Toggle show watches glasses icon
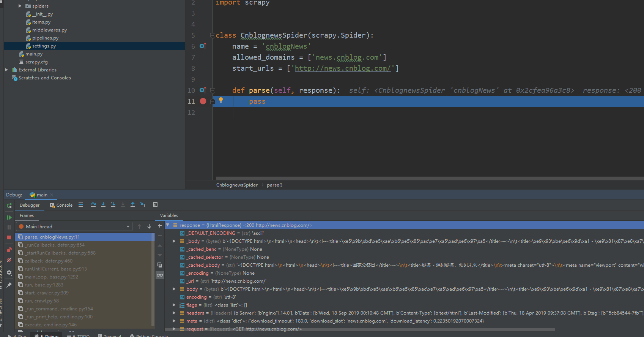 (160, 275)
